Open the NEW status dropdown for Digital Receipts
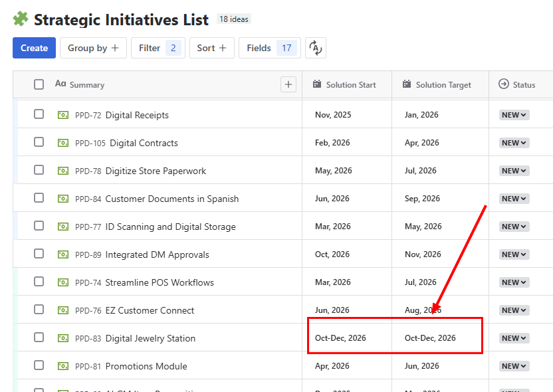 tap(514, 115)
